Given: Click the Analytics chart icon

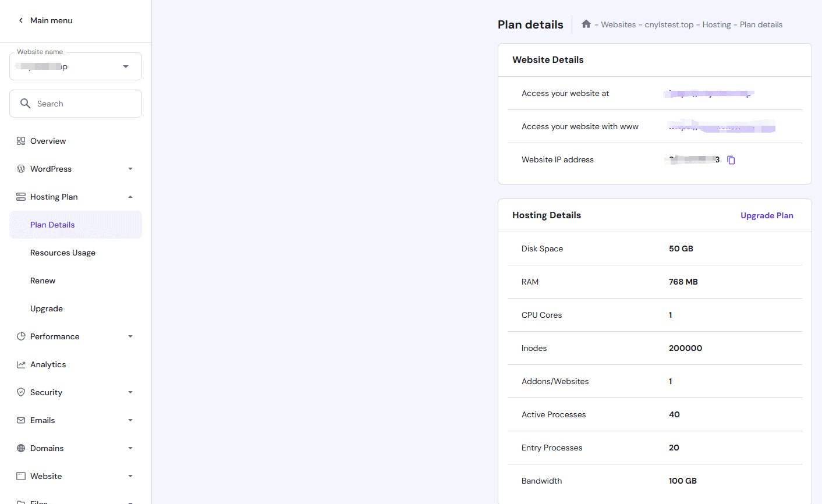Looking at the screenshot, I should point(21,364).
